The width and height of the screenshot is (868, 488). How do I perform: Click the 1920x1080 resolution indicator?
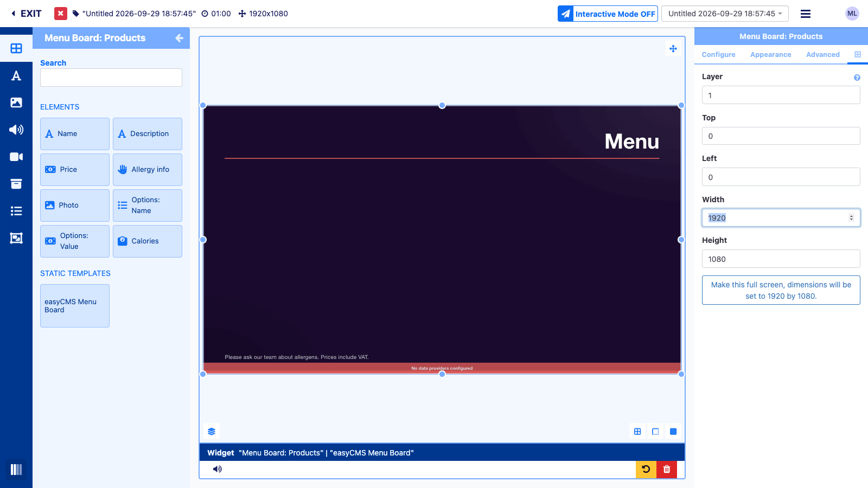263,14
